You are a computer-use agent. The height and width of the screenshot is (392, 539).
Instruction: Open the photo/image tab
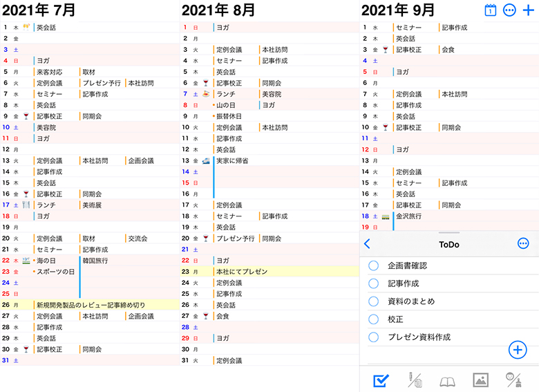pyautogui.click(x=480, y=380)
